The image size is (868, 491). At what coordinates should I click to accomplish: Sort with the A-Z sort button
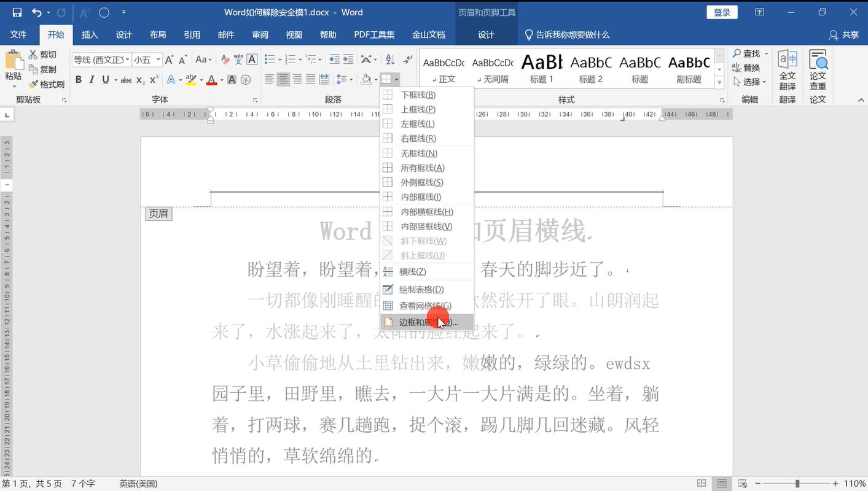tap(389, 60)
